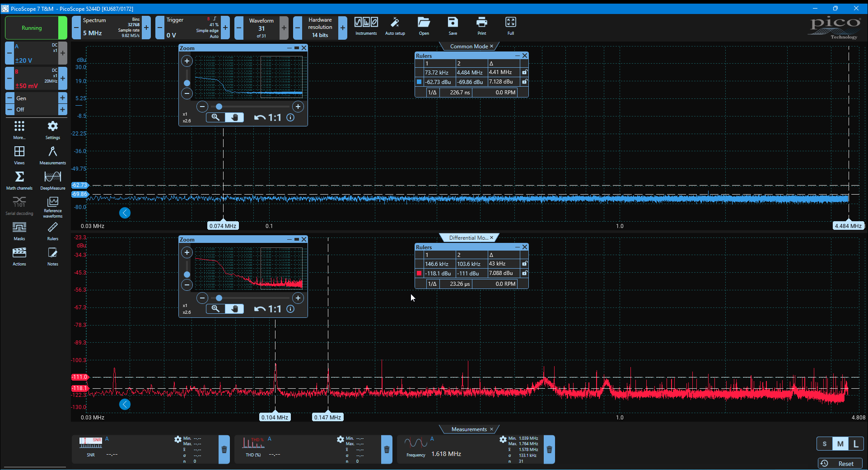Select small S measurement size
Screen dimensions: 868x470
coord(825,444)
